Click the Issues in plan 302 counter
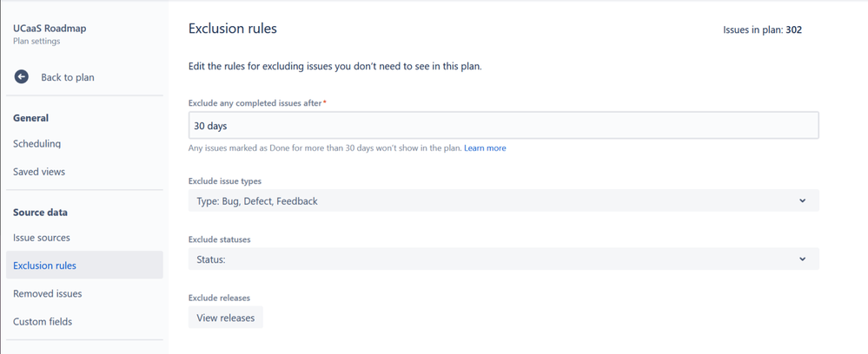The height and width of the screenshot is (354, 868). [762, 29]
